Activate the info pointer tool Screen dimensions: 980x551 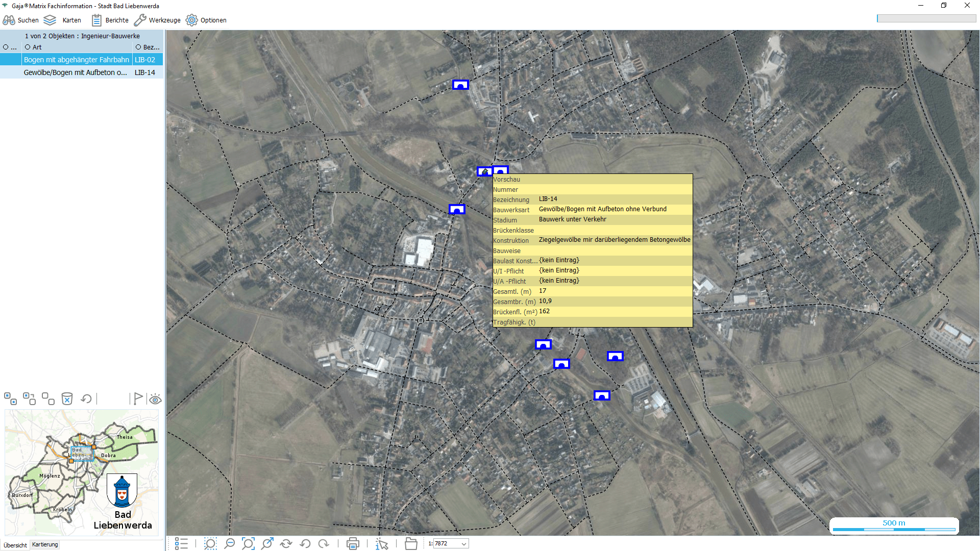tap(382, 544)
